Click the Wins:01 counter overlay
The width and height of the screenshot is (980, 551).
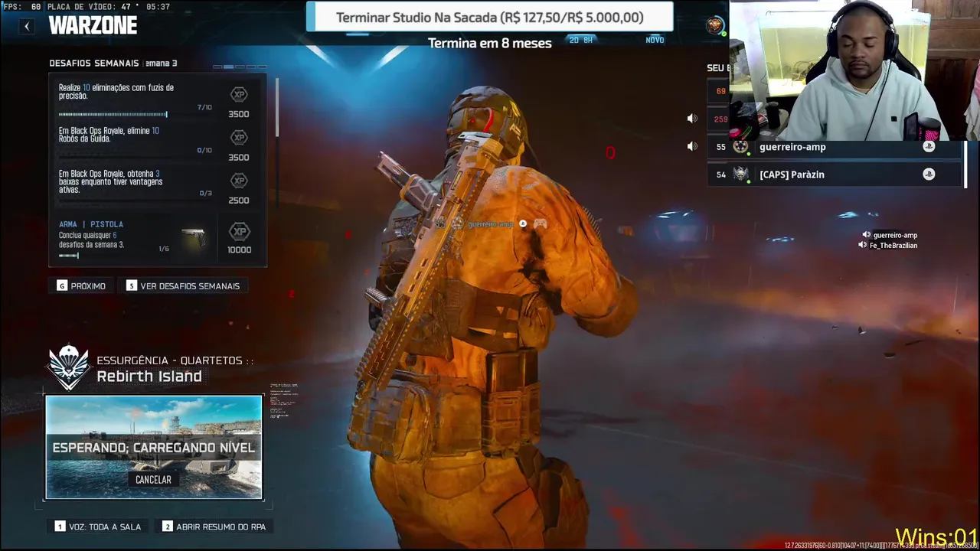(936, 536)
